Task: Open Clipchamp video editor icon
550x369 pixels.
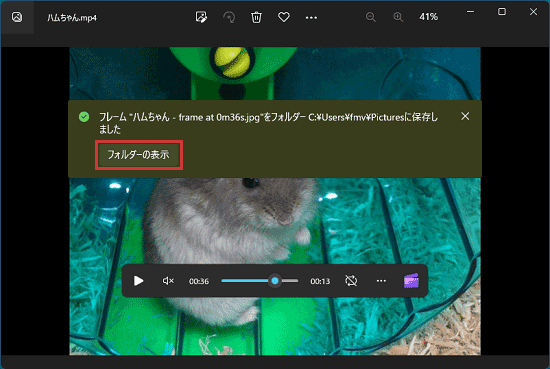Action: pyautogui.click(x=411, y=281)
